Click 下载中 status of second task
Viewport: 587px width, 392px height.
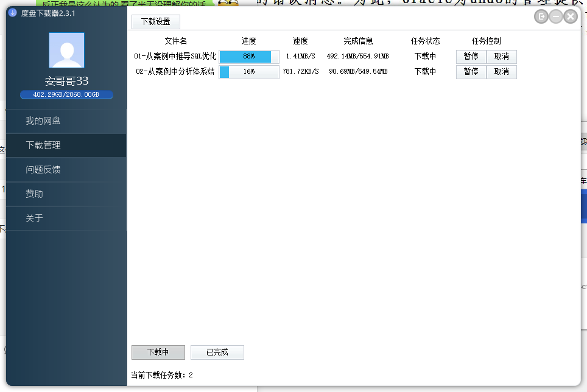425,71
